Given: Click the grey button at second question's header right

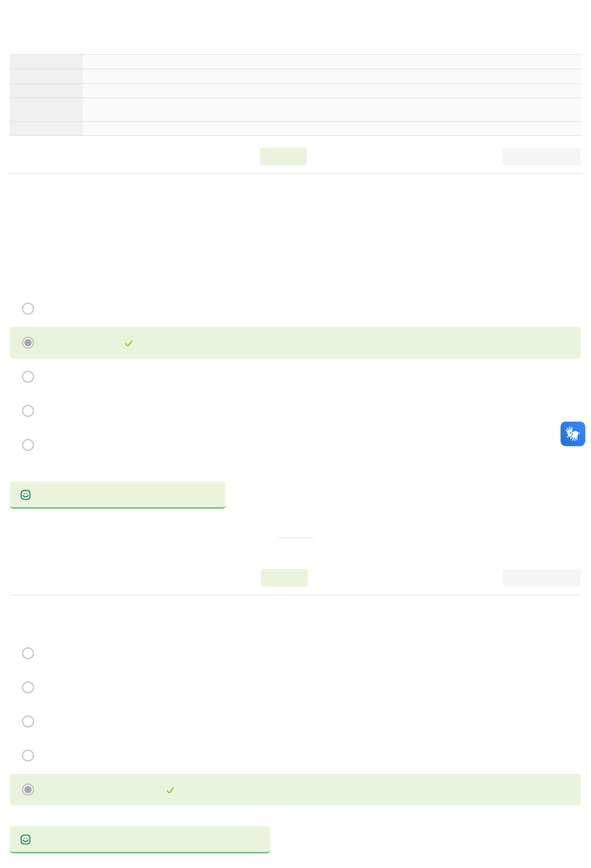Looking at the screenshot, I should click(x=541, y=578).
